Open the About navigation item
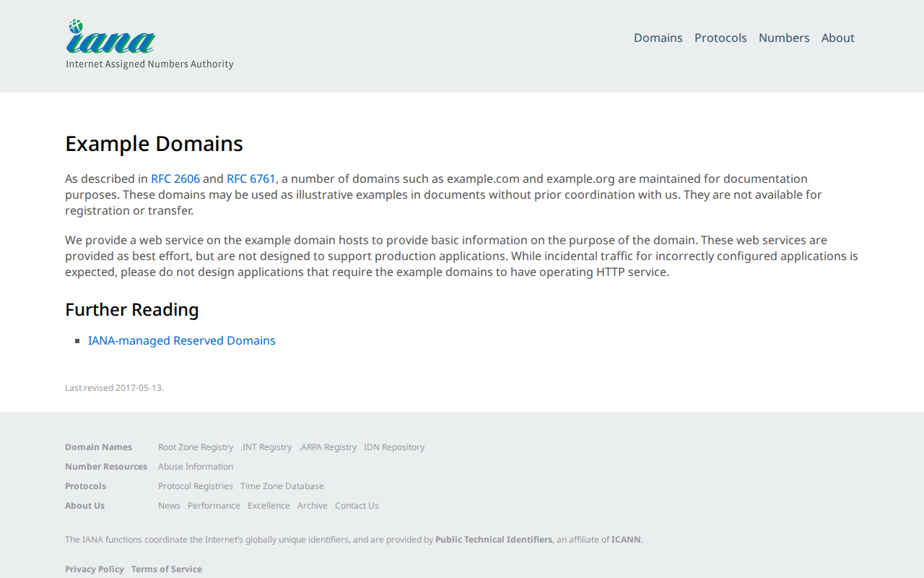The image size is (924, 578). click(x=837, y=38)
